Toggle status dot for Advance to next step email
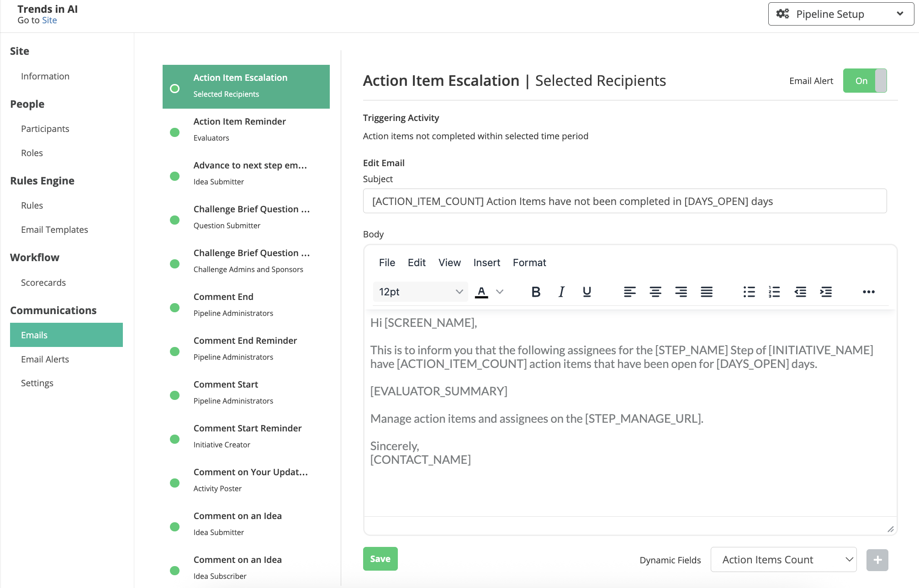The height and width of the screenshot is (588, 919). (174, 176)
